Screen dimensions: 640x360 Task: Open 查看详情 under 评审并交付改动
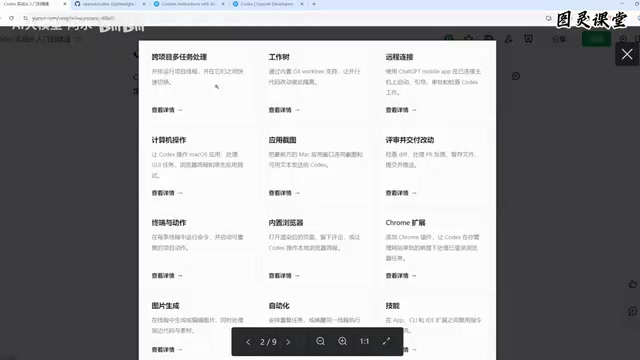click(401, 193)
